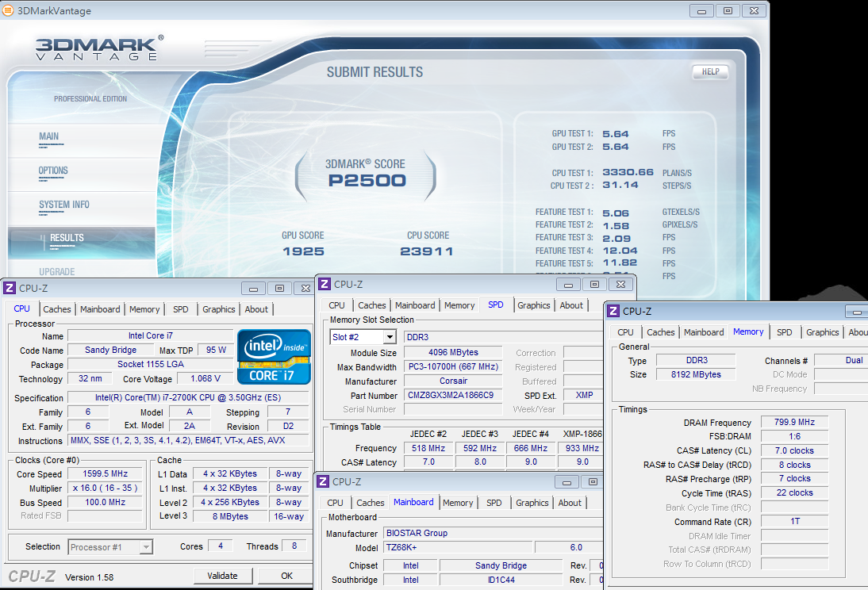The height and width of the screenshot is (590, 868).
Task: Switch to Graphics tab in CPU-Z SPD window
Action: 534,305
